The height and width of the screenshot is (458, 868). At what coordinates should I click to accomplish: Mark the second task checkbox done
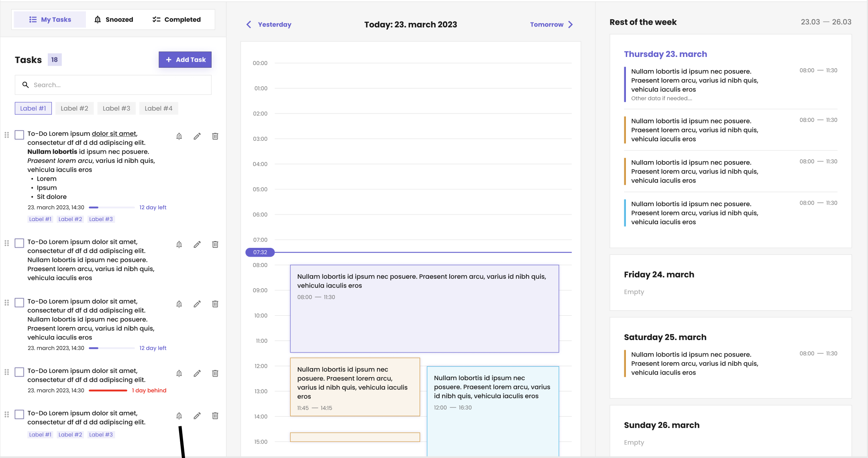19,243
